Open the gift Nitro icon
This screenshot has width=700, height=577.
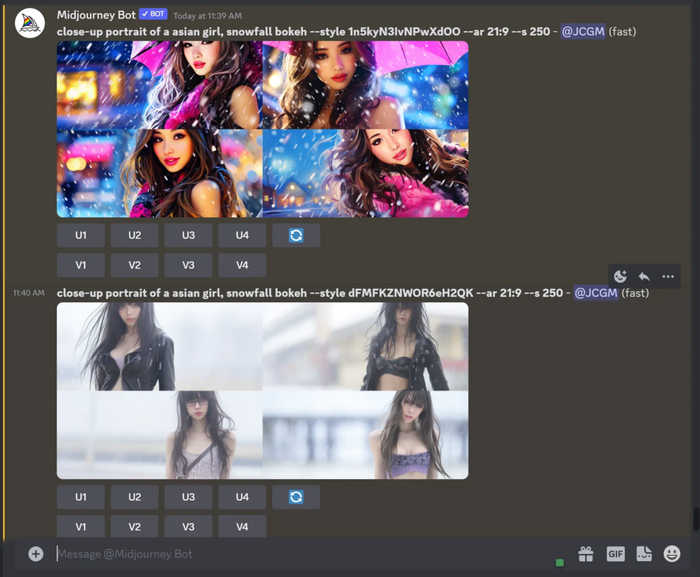tap(586, 554)
